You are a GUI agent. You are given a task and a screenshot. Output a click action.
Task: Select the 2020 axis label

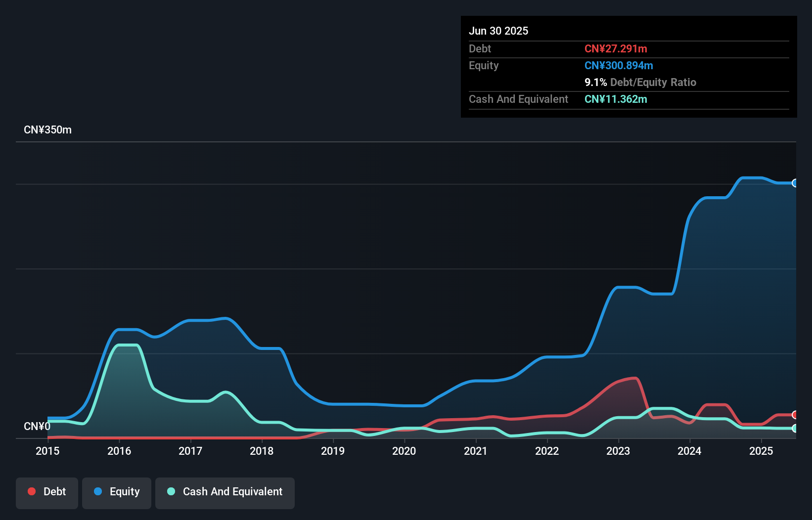[x=404, y=451]
